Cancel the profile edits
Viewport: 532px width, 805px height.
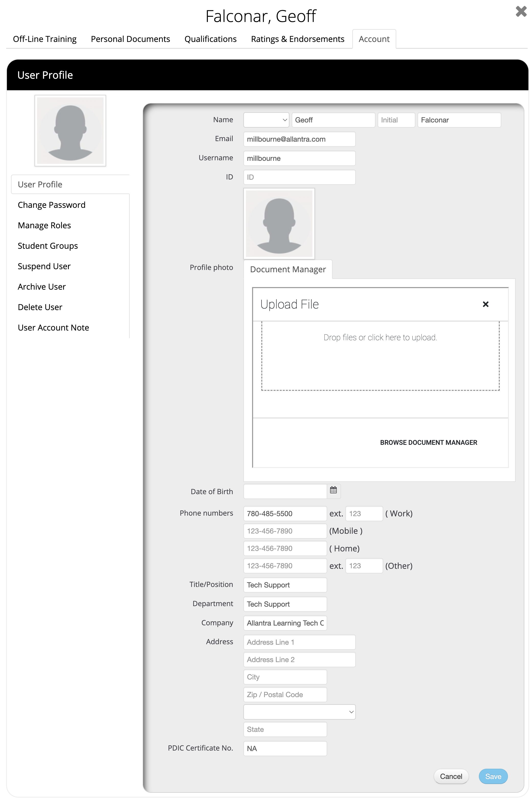(x=450, y=776)
